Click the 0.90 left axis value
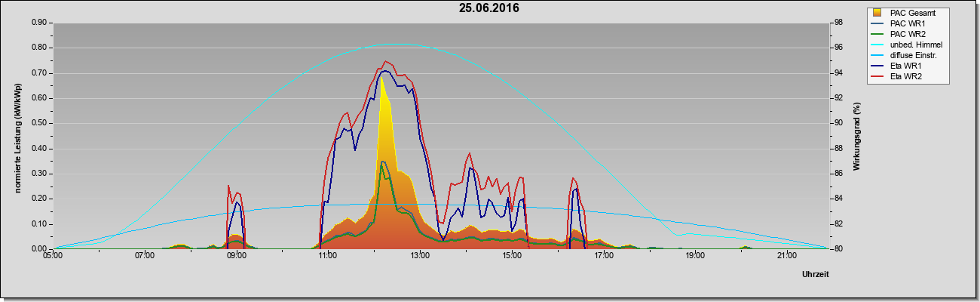This screenshot has width=980, height=302. (x=39, y=23)
